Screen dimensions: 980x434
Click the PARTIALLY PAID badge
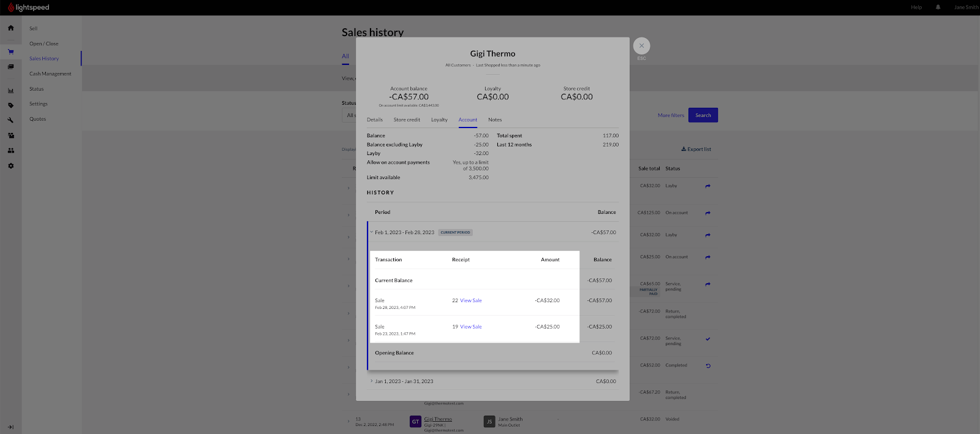click(x=649, y=292)
